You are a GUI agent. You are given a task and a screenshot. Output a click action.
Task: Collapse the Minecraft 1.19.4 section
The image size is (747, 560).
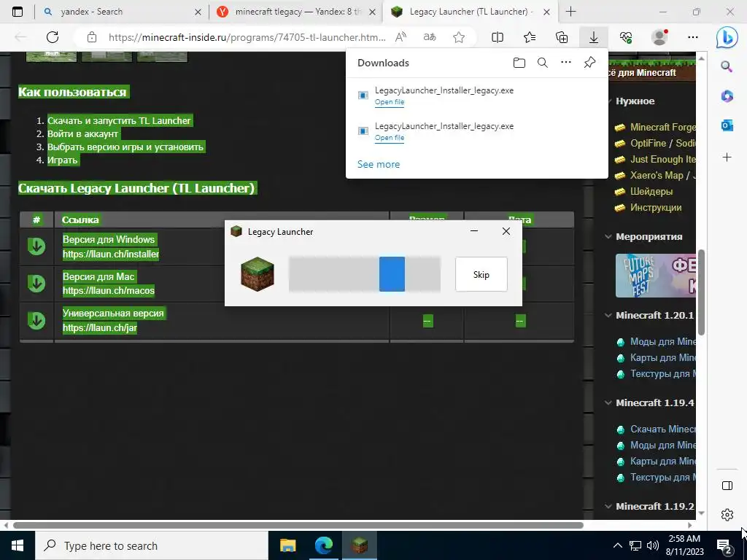[x=608, y=402]
